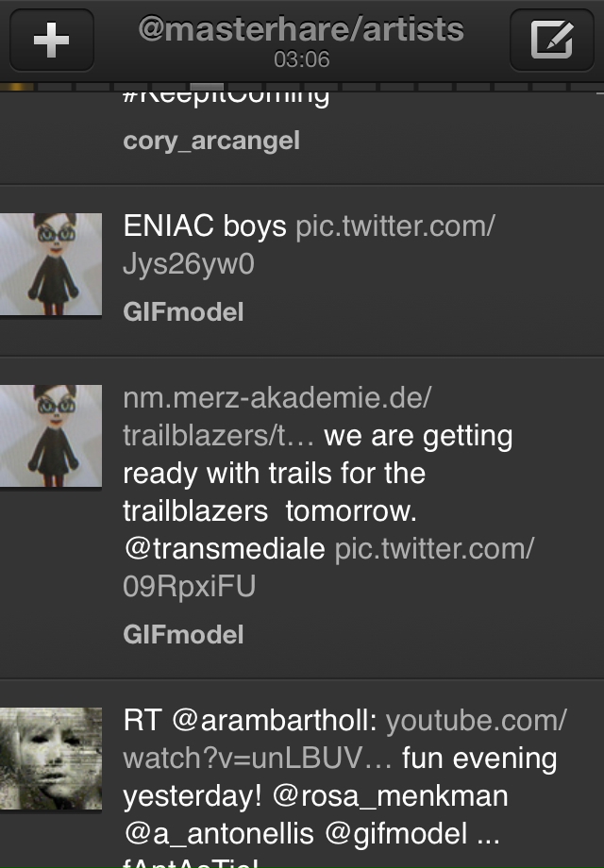
Task: Open the cory_arcangel username
Action: [x=211, y=142]
